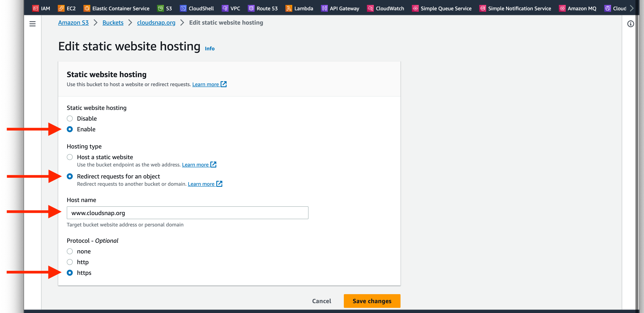The width and height of the screenshot is (644, 313).
Task: Click the Save changes button
Action: tap(372, 301)
